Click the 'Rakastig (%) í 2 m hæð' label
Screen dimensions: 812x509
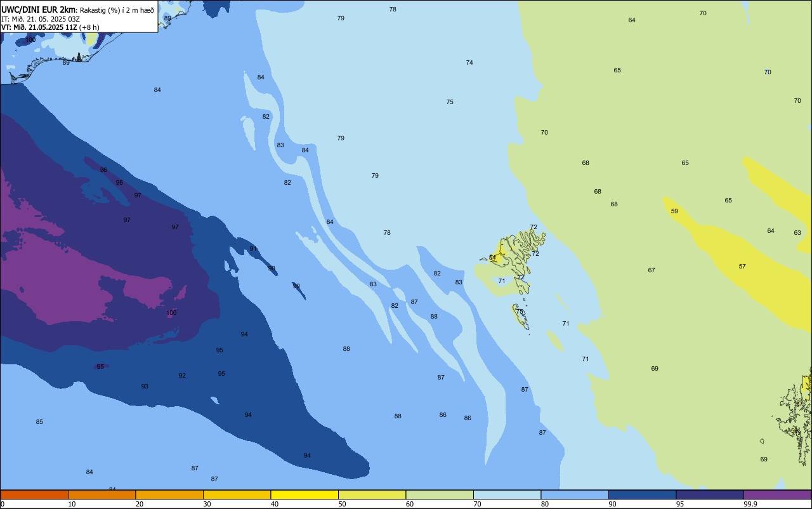click(117, 10)
